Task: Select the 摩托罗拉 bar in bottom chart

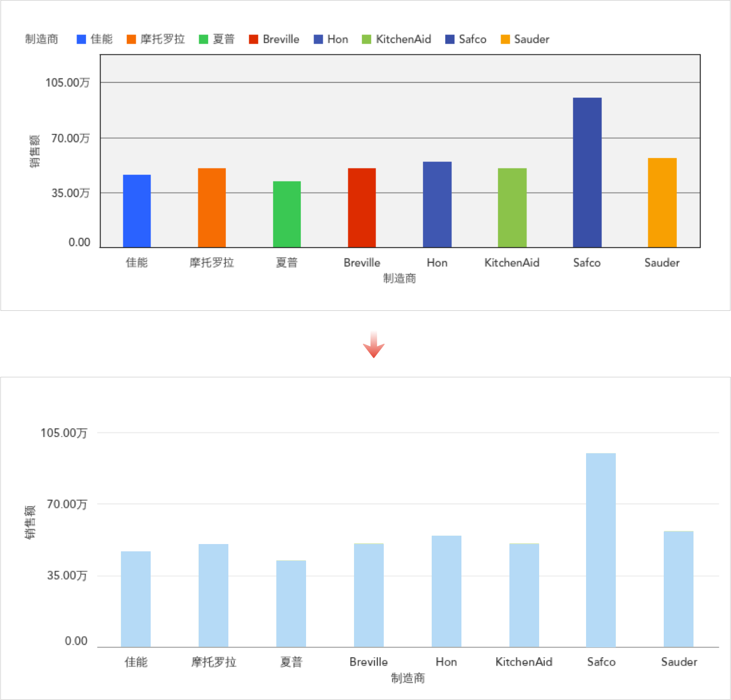Action: click(x=213, y=596)
